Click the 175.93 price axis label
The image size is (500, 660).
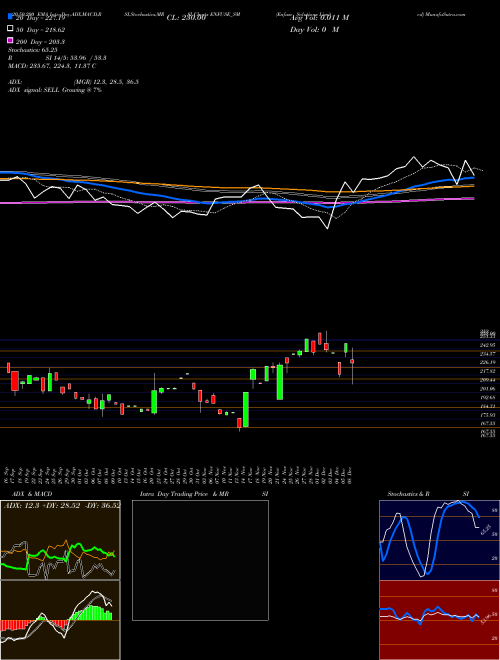487,415
